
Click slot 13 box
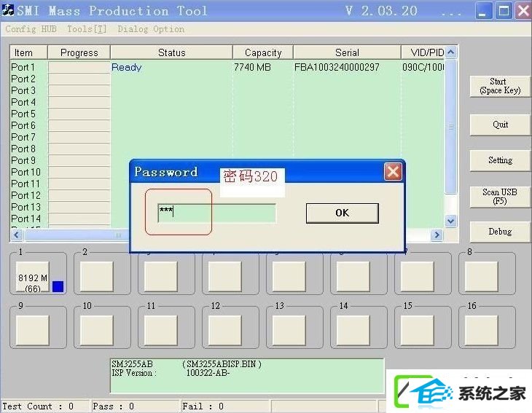click(x=289, y=331)
